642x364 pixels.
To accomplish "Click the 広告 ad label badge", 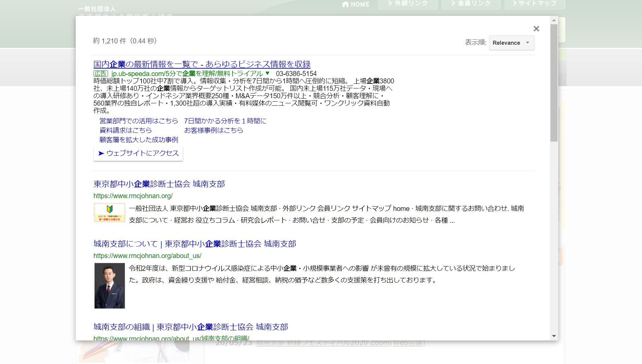I will click(101, 74).
